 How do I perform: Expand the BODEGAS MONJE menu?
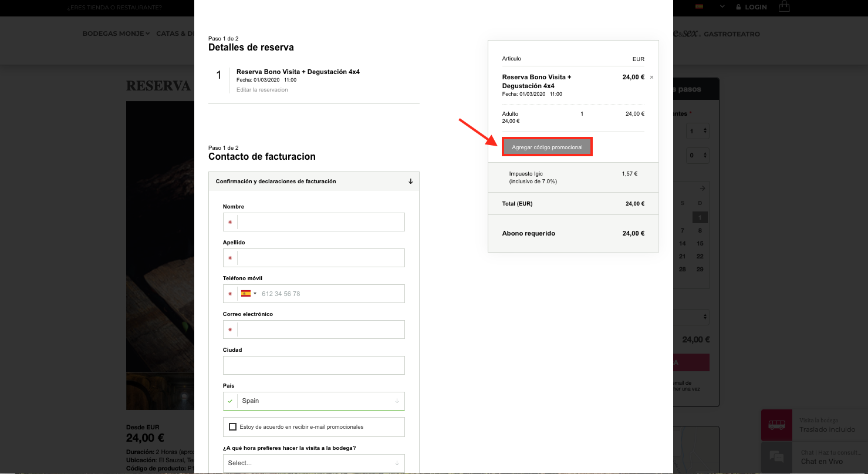116,33
